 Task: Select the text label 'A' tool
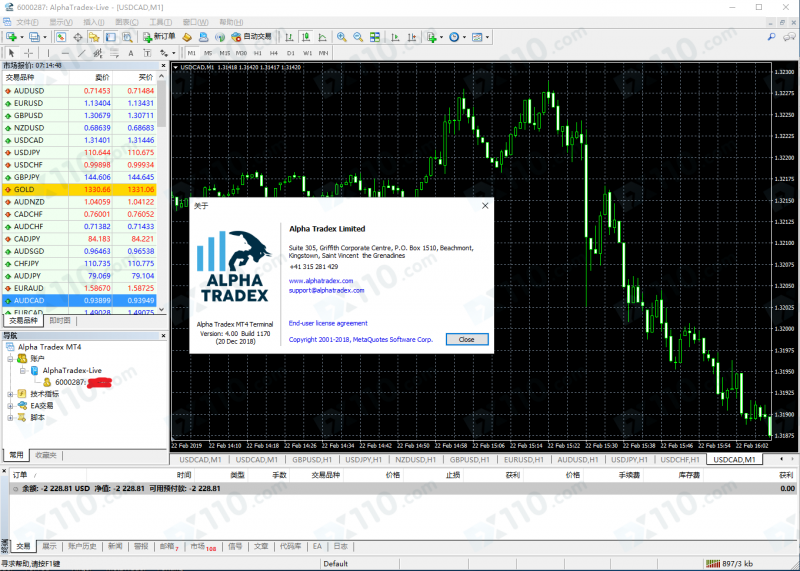pyautogui.click(x=132, y=52)
